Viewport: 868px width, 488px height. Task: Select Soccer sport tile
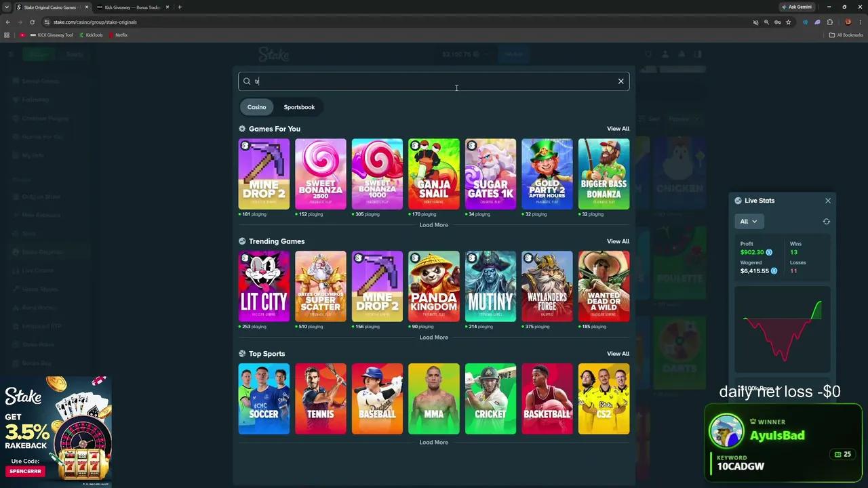[264, 399]
